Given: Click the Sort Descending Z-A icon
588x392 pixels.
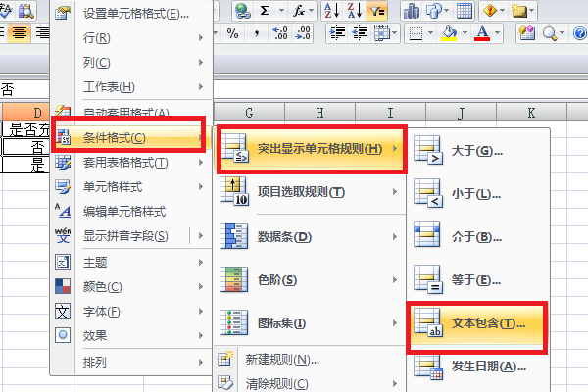Looking at the screenshot, I should (x=355, y=10).
